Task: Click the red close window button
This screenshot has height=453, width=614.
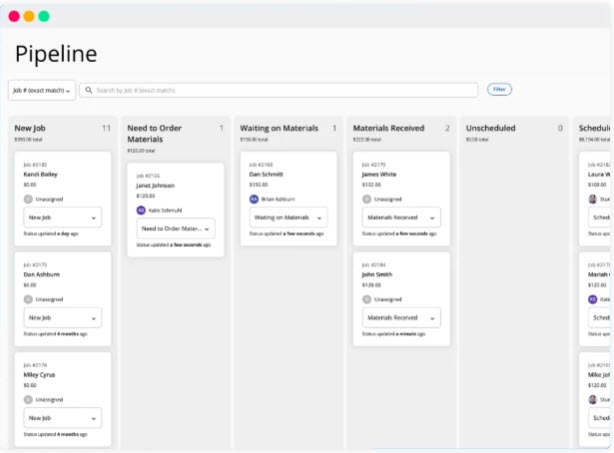Action: tap(14, 16)
